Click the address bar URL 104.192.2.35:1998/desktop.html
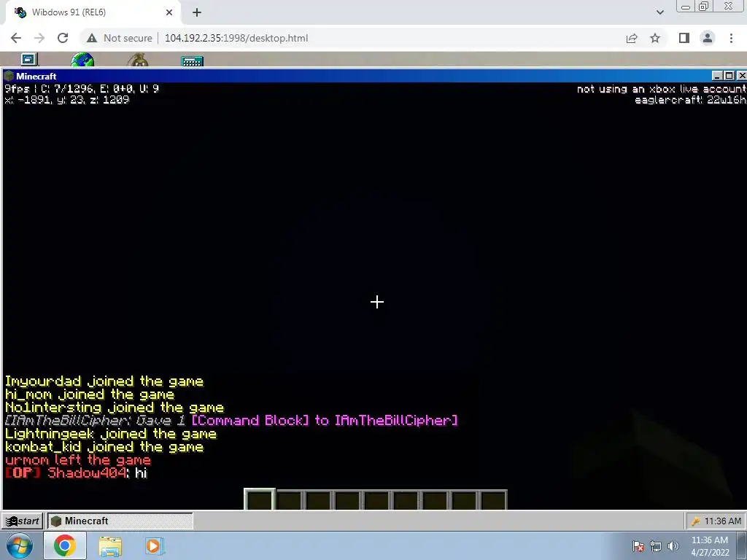 click(236, 38)
